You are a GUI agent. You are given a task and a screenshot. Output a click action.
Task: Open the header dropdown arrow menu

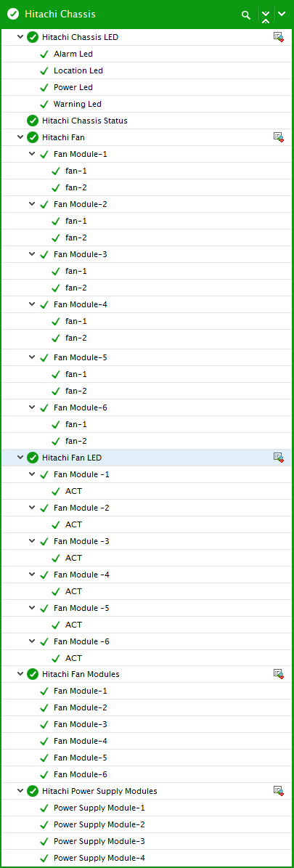tap(282, 15)
